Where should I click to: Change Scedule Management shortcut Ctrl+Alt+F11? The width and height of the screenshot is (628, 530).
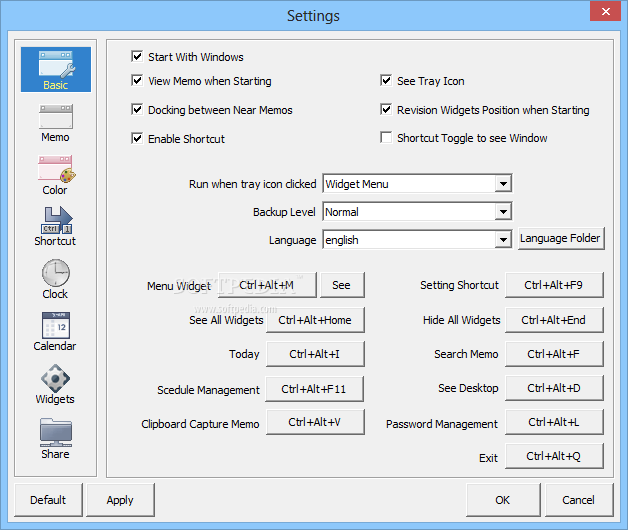click(x=314, y=389)
